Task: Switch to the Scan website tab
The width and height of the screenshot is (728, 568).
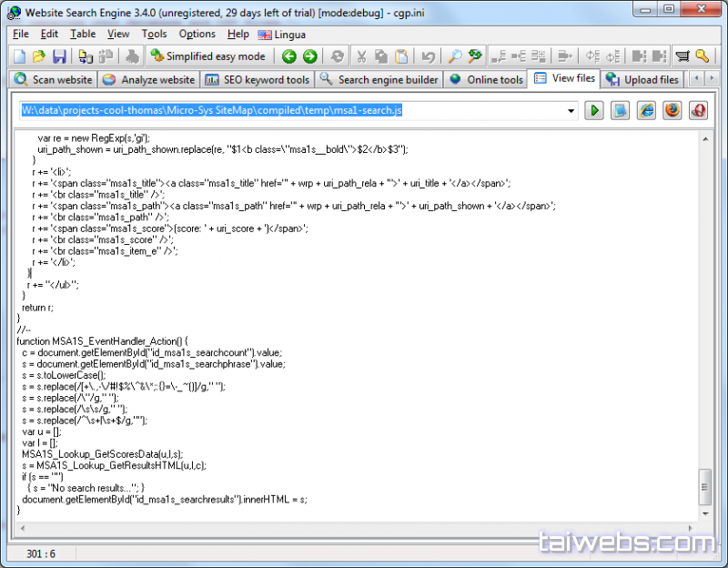Action: click(x=53, y=79)
